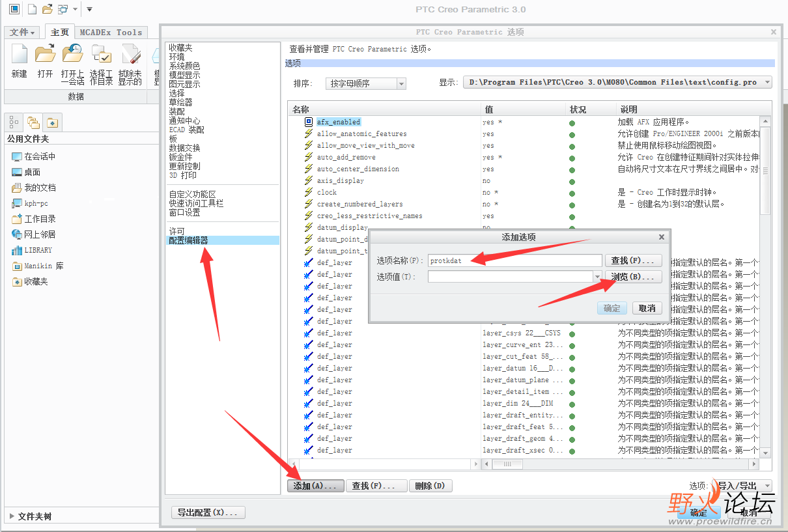Open 工作目录 working directory
This screenshot has width=788, height=532.
pyautogui.click(x=34, y=219)
